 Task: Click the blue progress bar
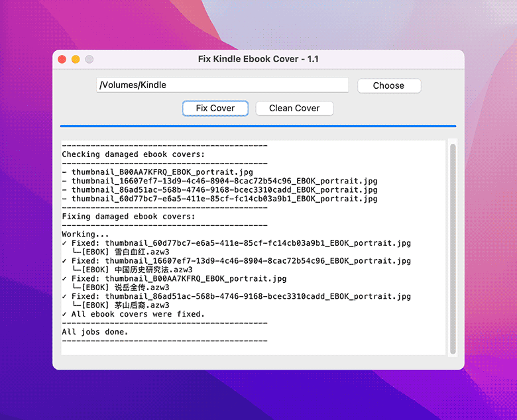coord(258,126)
